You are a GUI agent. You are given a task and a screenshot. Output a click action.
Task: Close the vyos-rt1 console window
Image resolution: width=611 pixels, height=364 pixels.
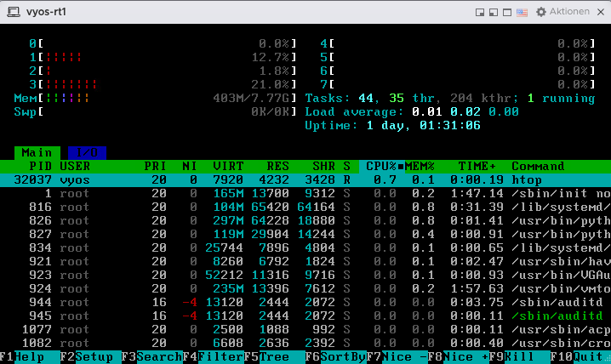point(600,12)
